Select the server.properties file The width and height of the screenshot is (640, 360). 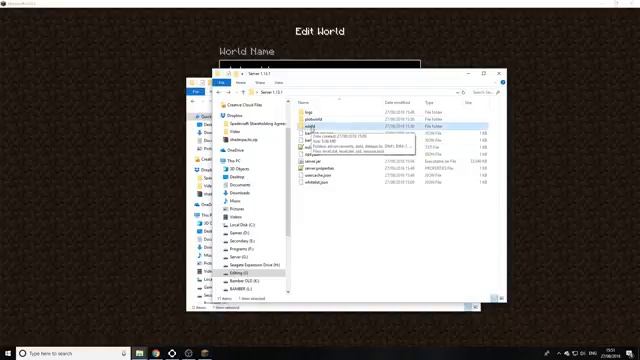[319, 168]
